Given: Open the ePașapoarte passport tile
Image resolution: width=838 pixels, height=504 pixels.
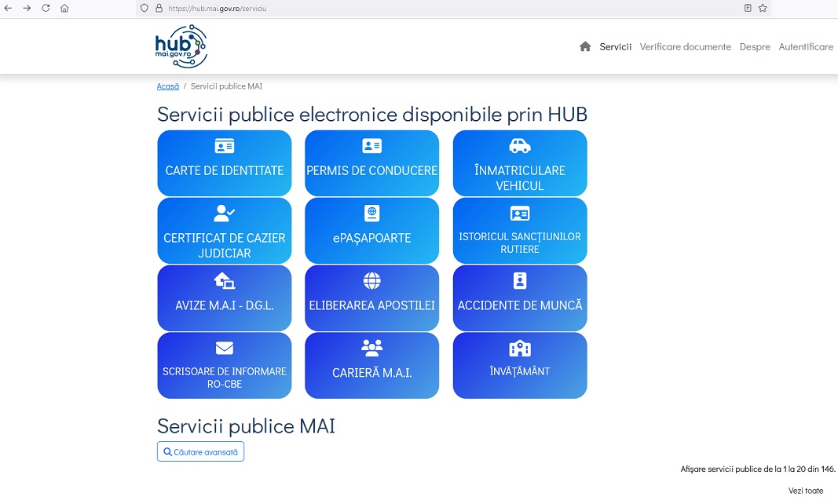Looking at the screenshot, I should [x=371, y=231].
